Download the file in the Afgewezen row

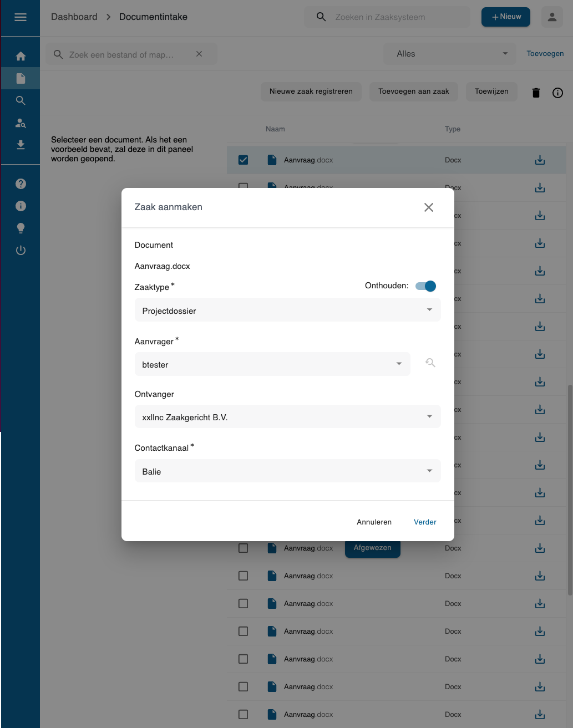(x=540, y=548)
